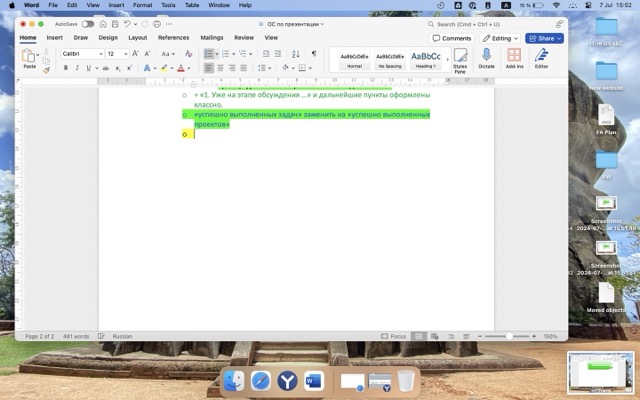
Task: Click the Paste icon in ribbon
Action: (x=29, y=57)
